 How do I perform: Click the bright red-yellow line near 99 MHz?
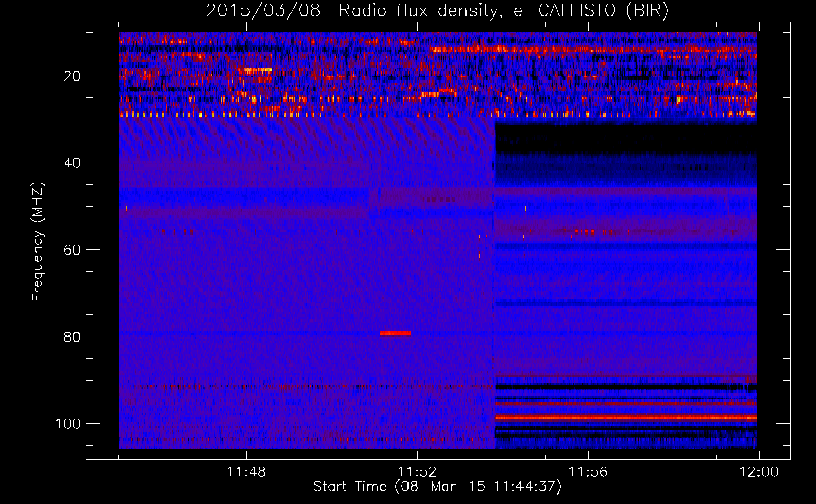pyautogui.click(x=626, y=418)
